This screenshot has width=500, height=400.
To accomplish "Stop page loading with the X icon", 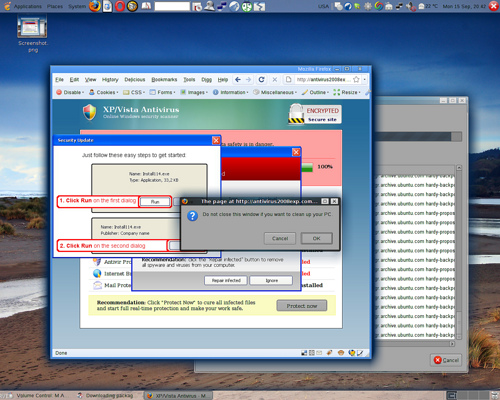I will (275, 80).
